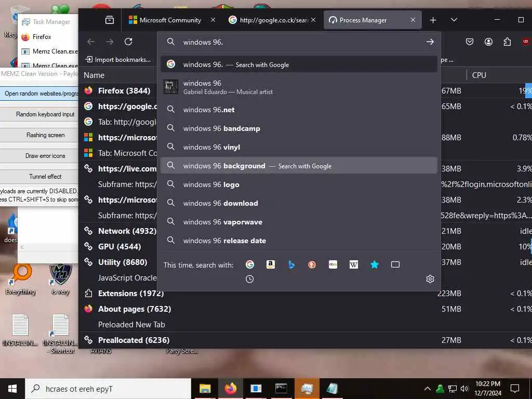Go back with the back arrow
This screenshot has height=399, width=532.
coord(90,42)
